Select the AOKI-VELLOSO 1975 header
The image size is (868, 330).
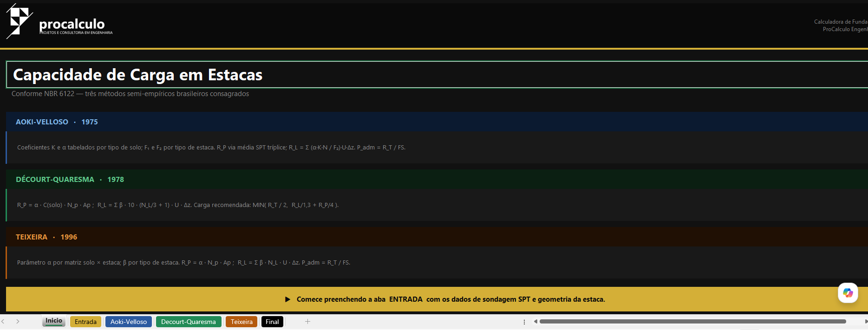(437, 122)
